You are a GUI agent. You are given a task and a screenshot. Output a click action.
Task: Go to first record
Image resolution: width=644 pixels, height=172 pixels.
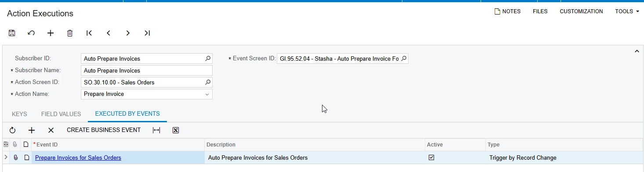tap(89, 33)
